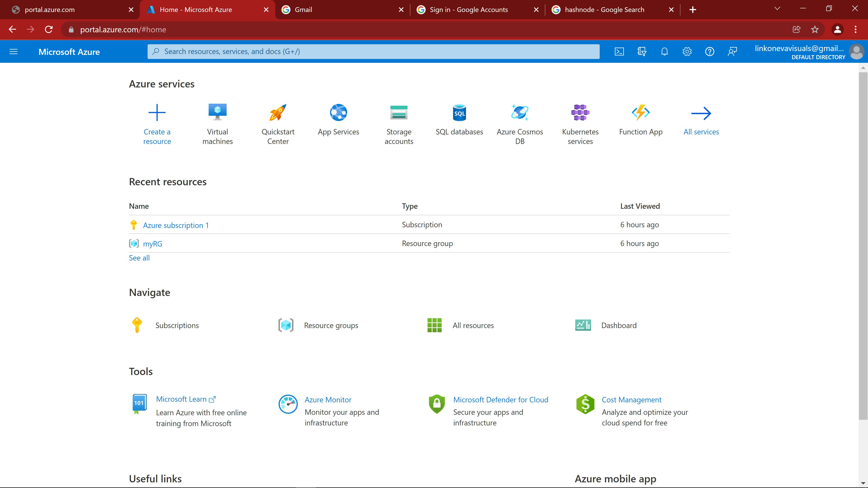The height and width of the screenshot is (488, 868).
Task: Open Kubernetes services icon
Action: [580, 113]
